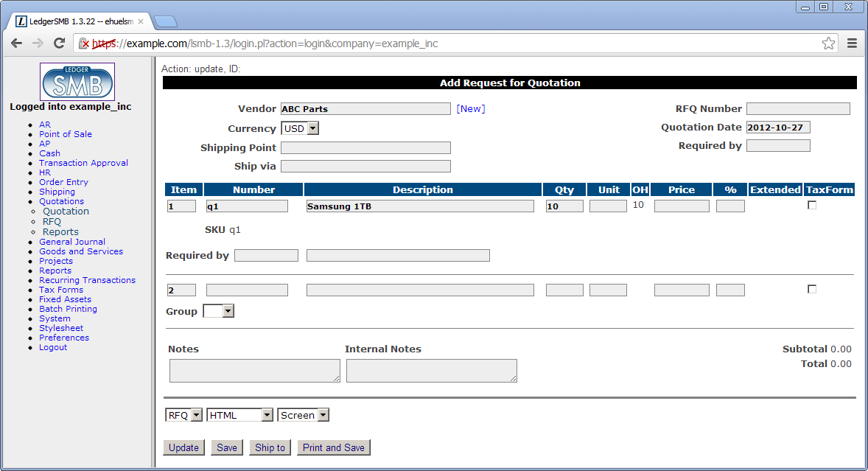Click the Number field in row 2
The width and height of the screenshot is (868, 471).
246,290
